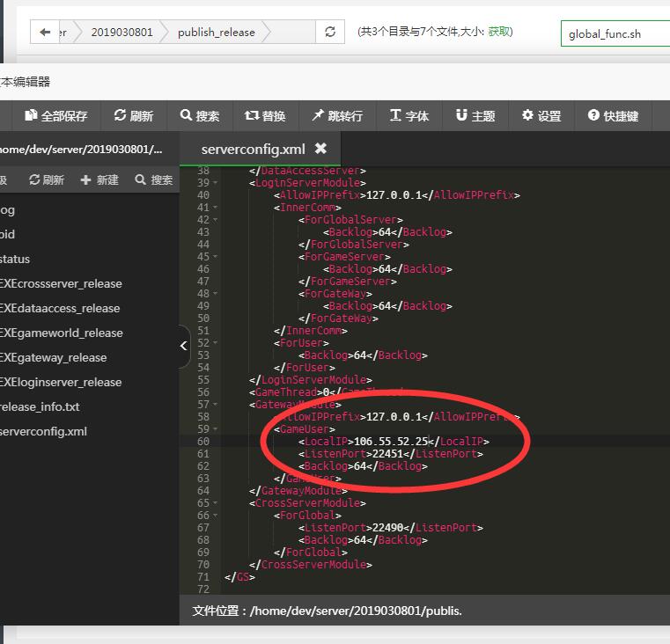Click the back arrow in breadcrumb bar

click(44, 32)
